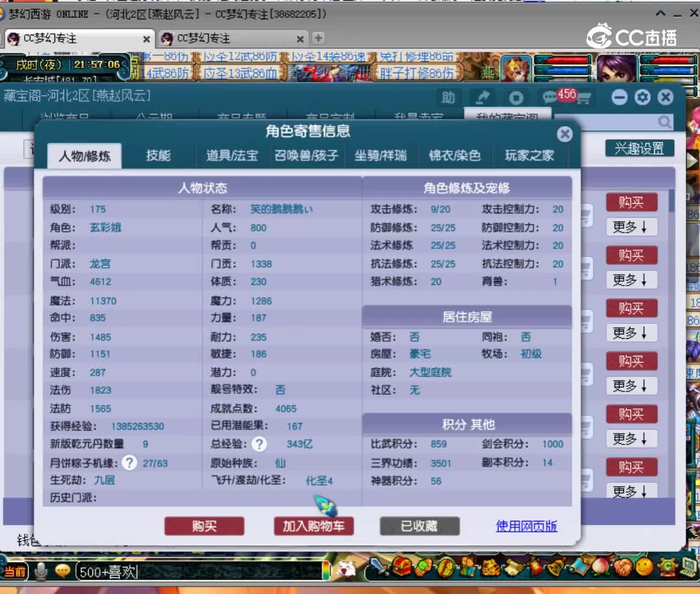
Task: Click the white pet face icon beside chat
Action: coord(346,570)
